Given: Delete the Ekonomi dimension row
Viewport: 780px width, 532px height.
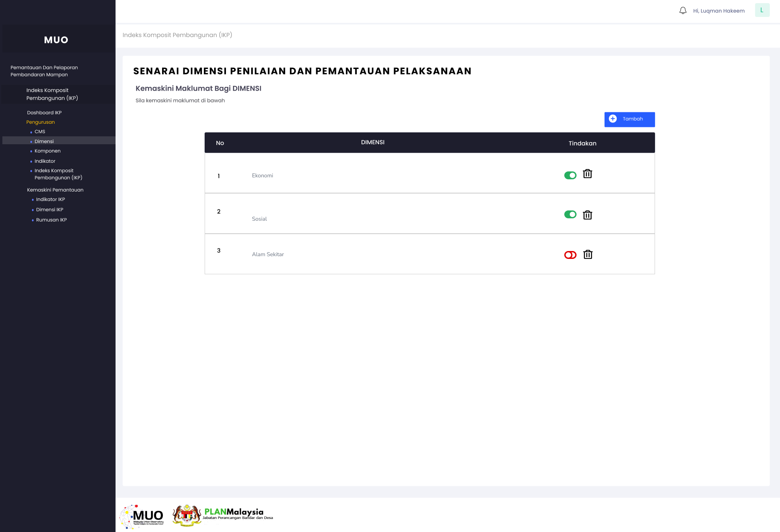Looking at the screenshot, I should point(587,174).
